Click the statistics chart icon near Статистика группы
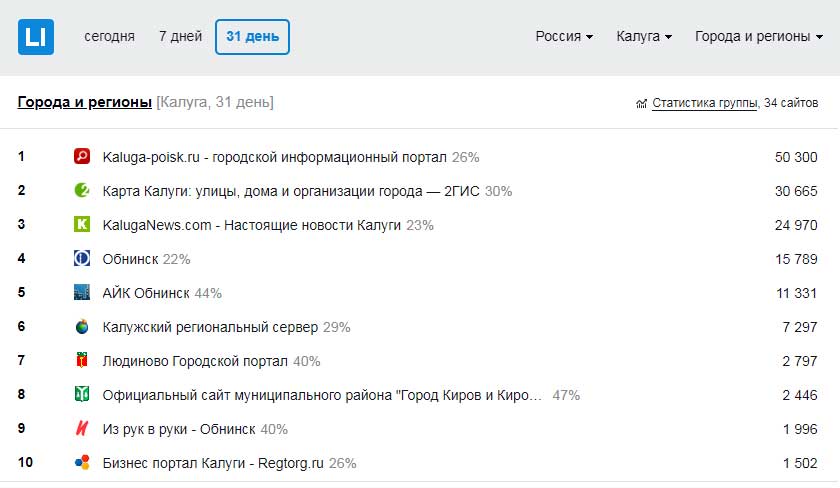Viewport: 840px width, 488px height. pos(641,103)
